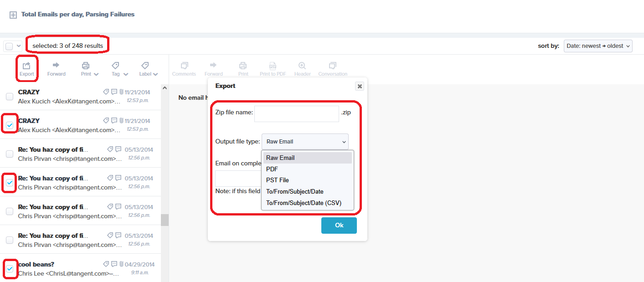Click the Zip file name input field
Image resolution: width=644 pixels, height=282 pixels.
pos(296,114)
